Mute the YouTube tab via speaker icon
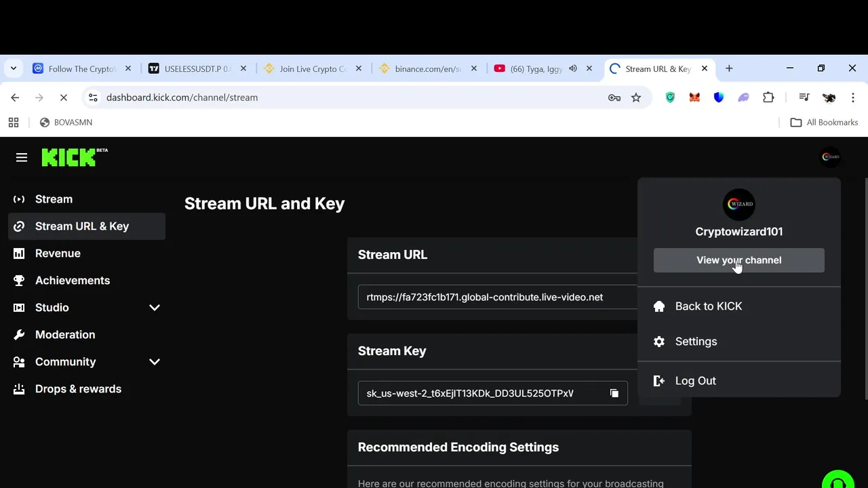 pos(573,68)
